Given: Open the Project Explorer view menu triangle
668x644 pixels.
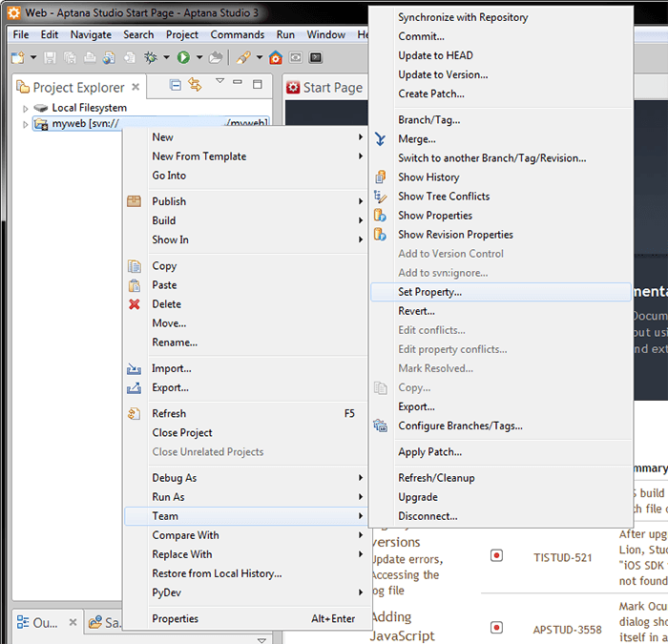Looking at the screenshot, I should tap(219, 80).
